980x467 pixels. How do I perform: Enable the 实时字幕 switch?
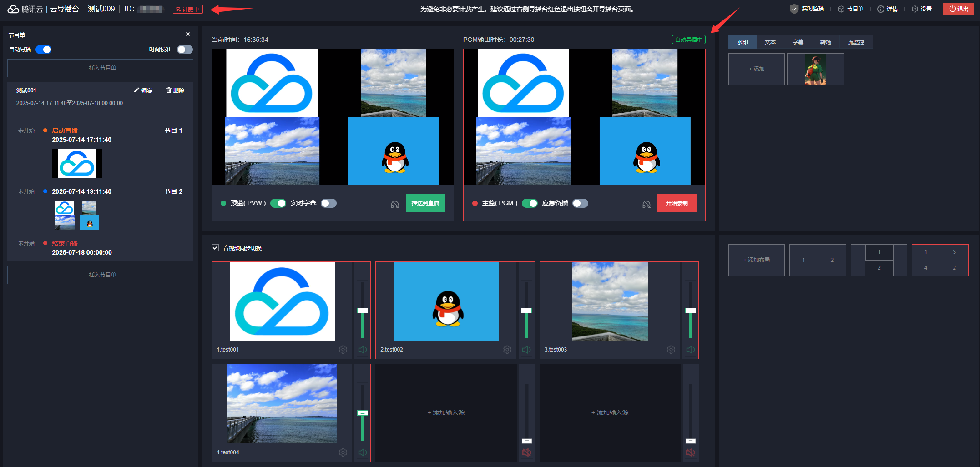point(329,203)
